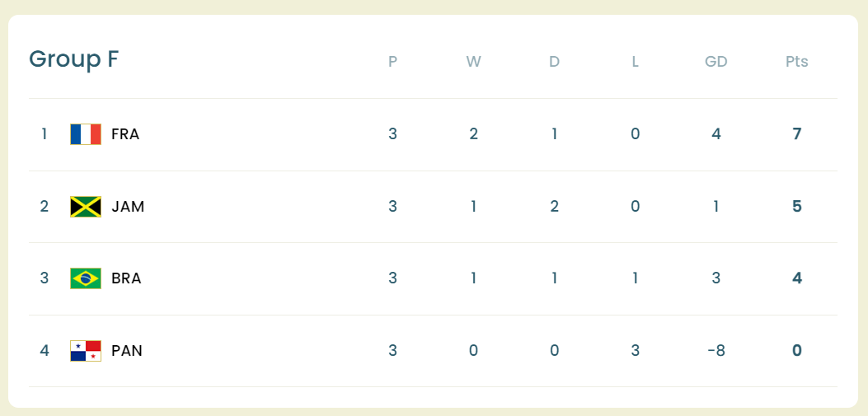The width and height of the screenshot is (868, 416).
Task: Click Panama's 0 points value
Action: click(796, 351)
